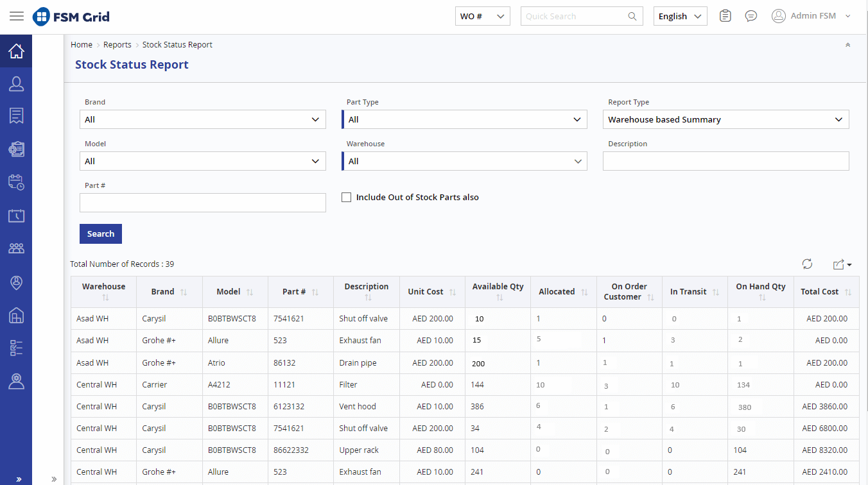
Task: Open the chat message icon
Action: coord(751,15)
